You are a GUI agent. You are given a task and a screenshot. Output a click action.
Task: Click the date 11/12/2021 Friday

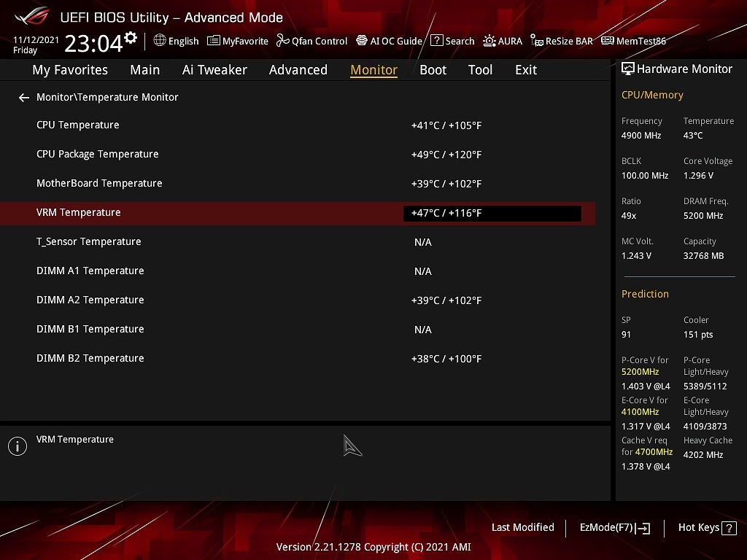tap(36, 44)
